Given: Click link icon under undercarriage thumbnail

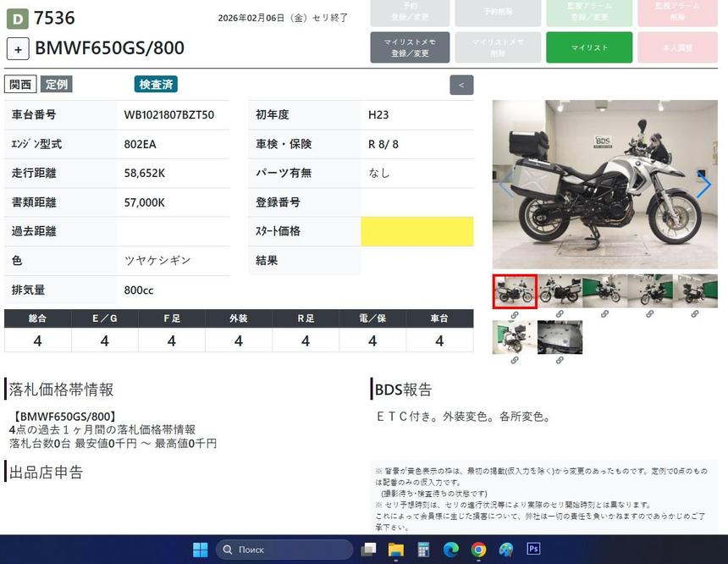Looking at the screenshot, I should pyautogui.click(x=560, y=360).
